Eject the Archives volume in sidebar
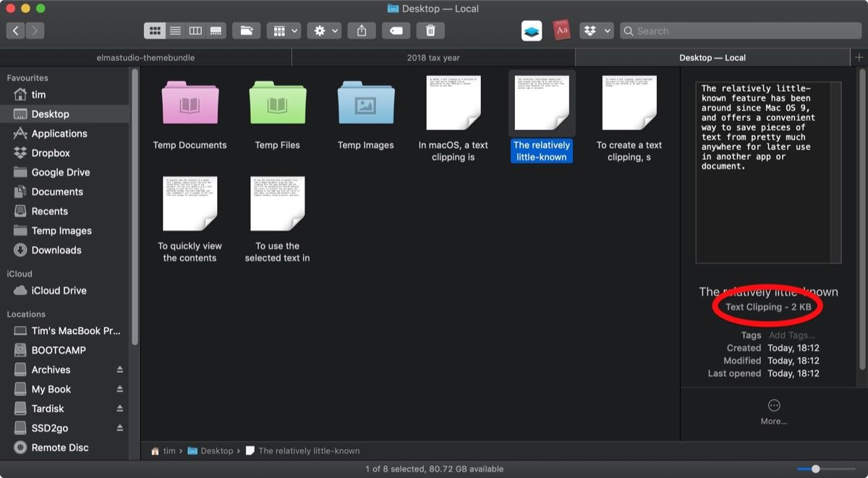The image size is (868, 478). coord(120,370)
